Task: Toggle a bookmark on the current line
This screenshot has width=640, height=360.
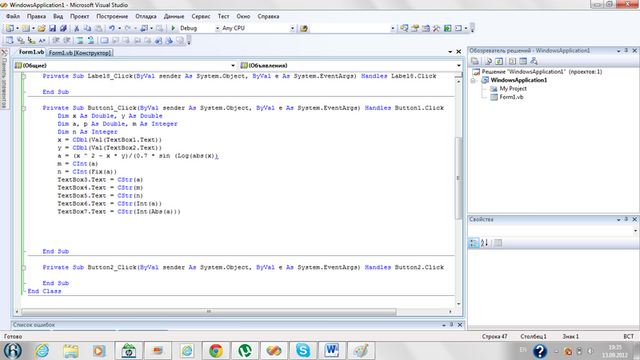Action: tap(104, 40)
